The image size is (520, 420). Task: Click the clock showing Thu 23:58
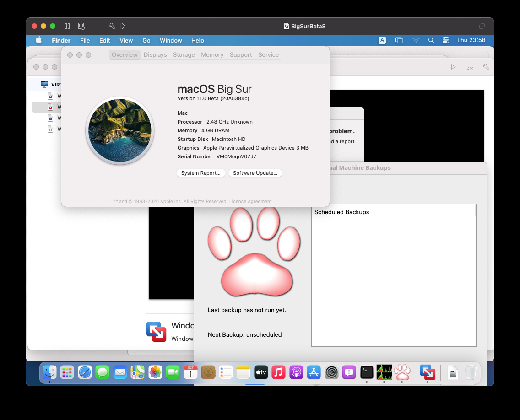click(471, 40)
